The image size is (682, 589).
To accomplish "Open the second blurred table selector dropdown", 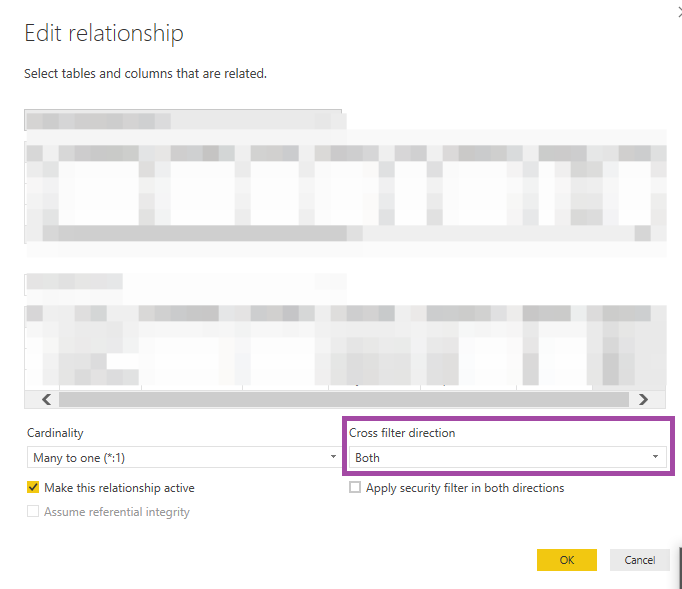I will click(183, 284).
